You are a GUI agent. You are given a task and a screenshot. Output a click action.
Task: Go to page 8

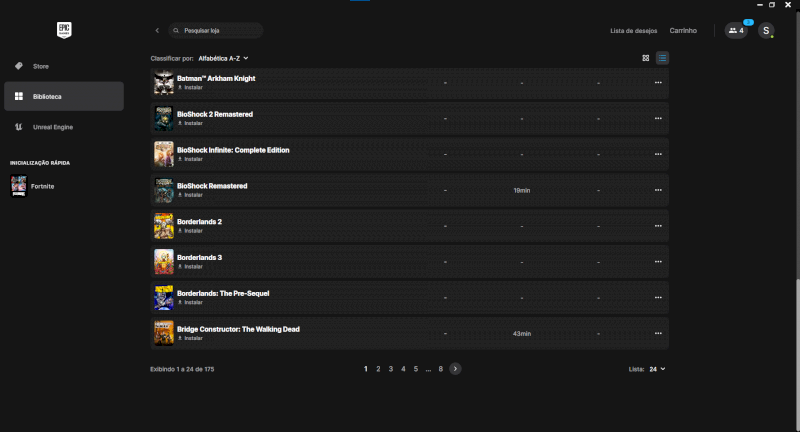441,369
